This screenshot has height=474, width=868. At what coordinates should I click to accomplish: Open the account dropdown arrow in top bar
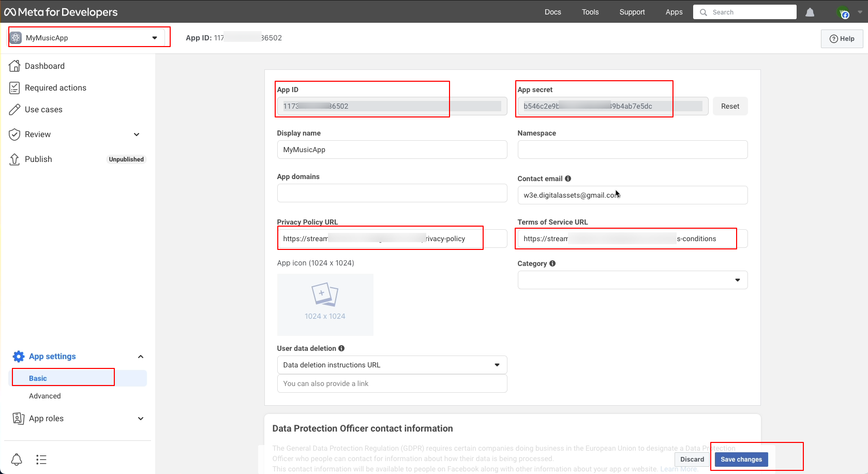[860, 12]
